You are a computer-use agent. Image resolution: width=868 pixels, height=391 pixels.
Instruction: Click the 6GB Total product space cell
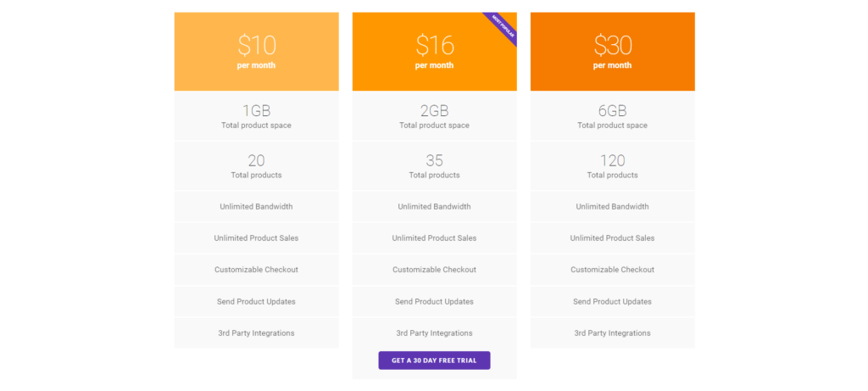pos(612,116)
